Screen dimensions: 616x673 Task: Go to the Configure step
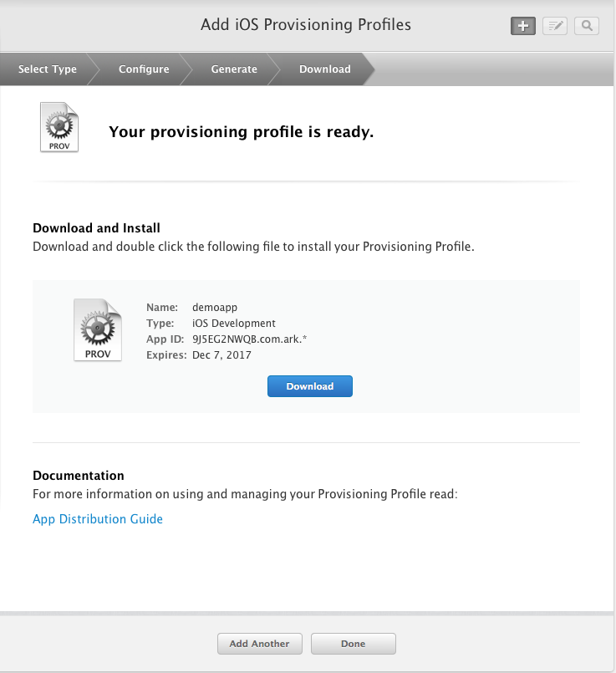pos(144,69)
